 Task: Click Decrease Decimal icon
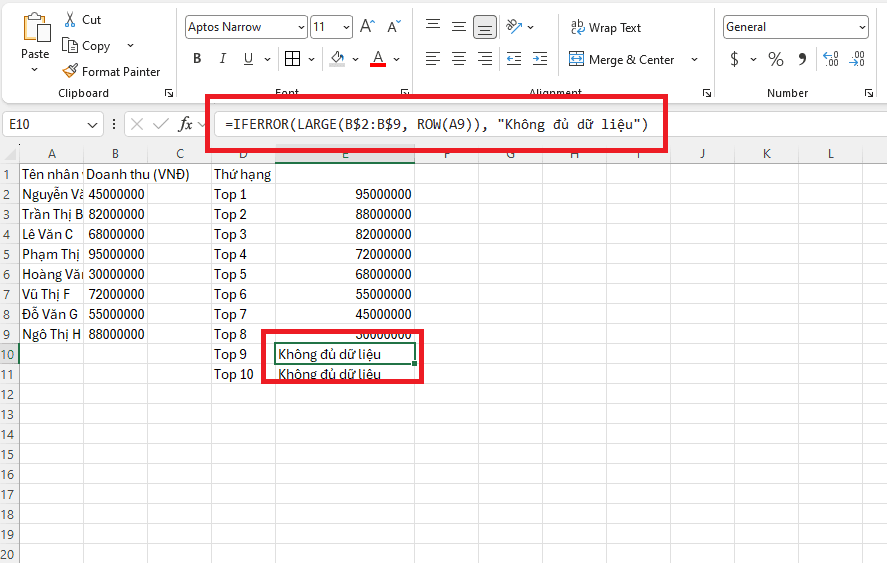tap(857, 58)
